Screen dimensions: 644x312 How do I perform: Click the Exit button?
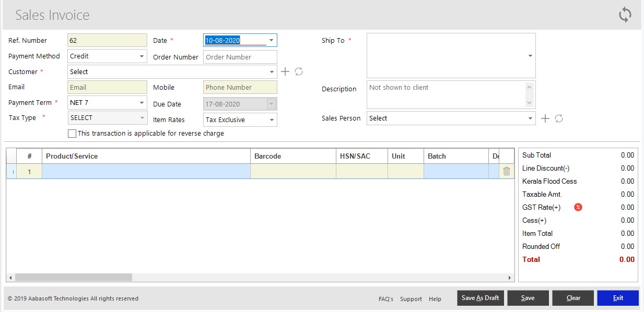(x=617, y=297)
